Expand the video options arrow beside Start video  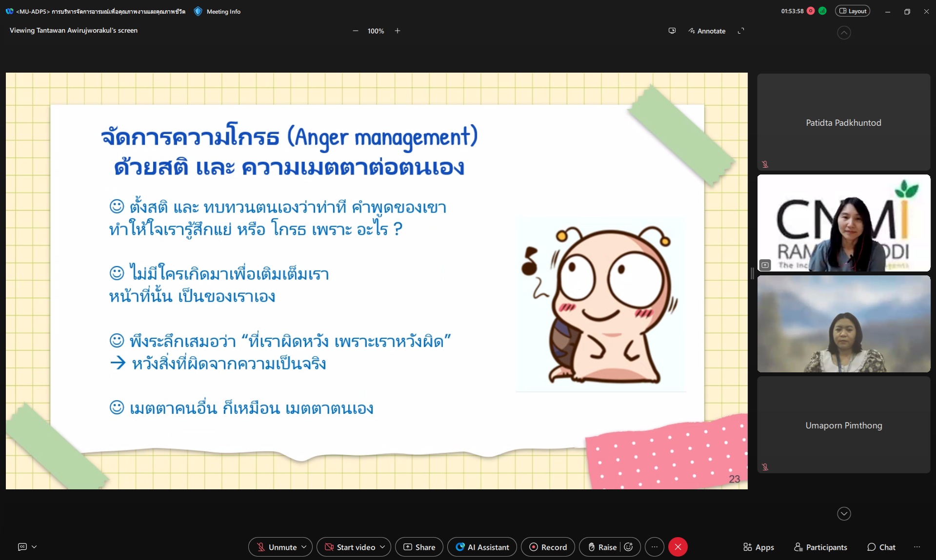(x=382, y=547)
